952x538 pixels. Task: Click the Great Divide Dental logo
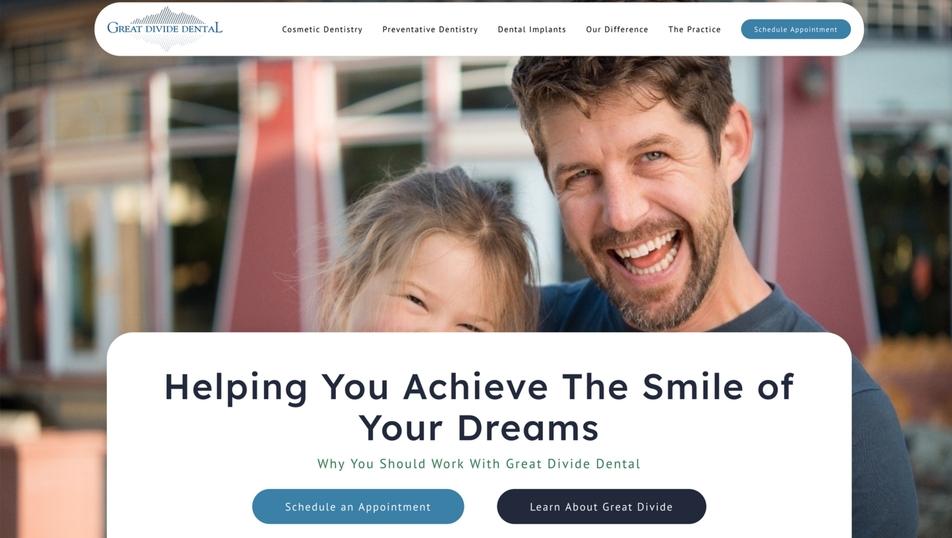pyautogui.click(x=165, y=28)
